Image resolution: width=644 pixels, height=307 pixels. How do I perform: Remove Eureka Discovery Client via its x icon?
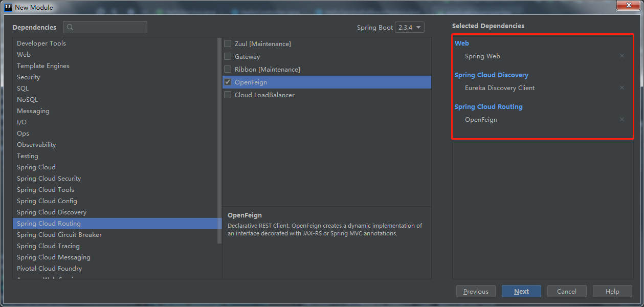point(622,88)
